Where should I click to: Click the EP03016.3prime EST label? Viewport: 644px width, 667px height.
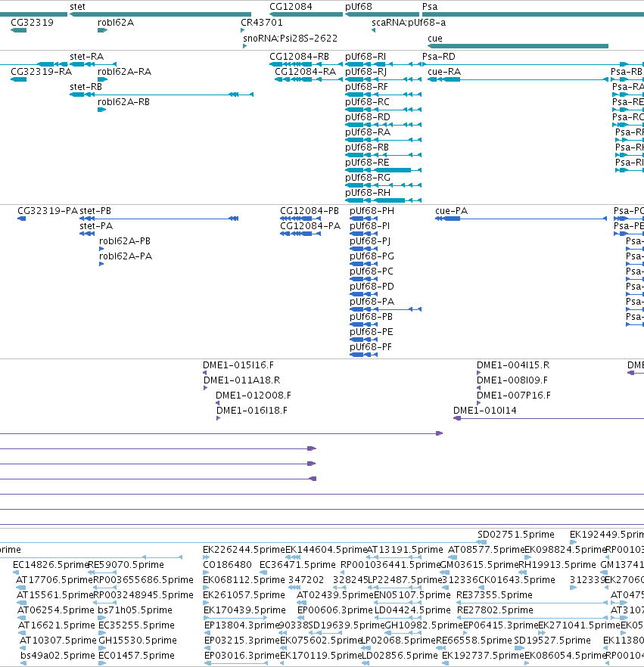(x=242, y=656)
